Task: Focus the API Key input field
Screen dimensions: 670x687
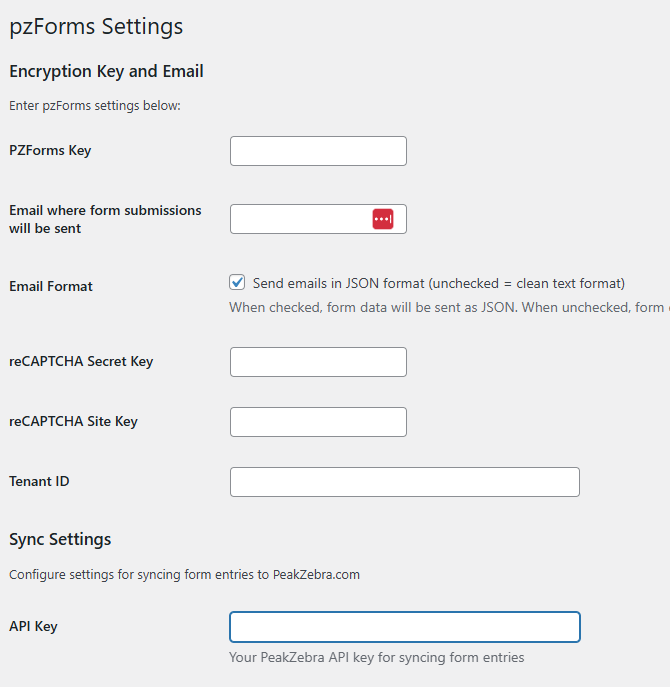Action: point(404,627)
